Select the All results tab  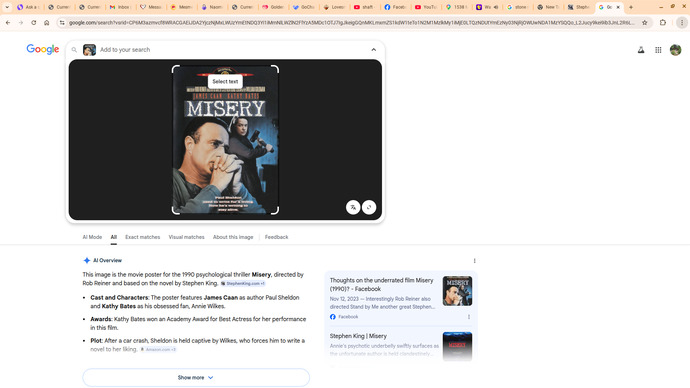click(x=114, y=237)
